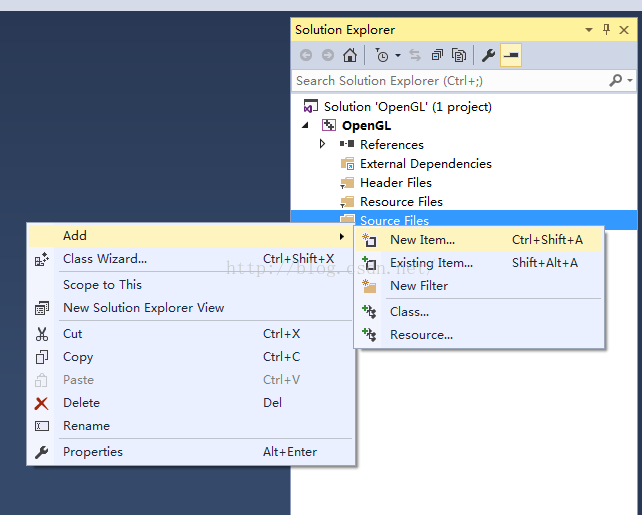Click the New Filter folder icon

tap(369, 286)
